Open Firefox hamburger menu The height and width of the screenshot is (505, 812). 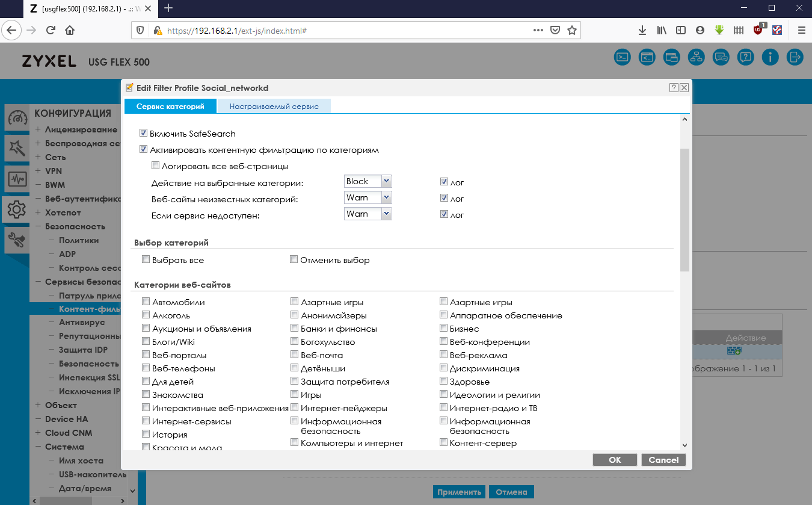(801, 29)
